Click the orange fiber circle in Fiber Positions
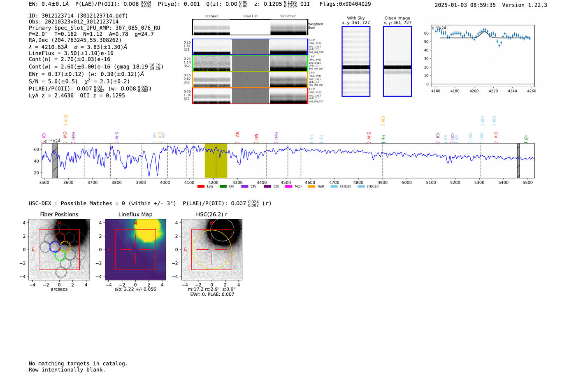Viewport: 576px width, 392px height. point(65,247)
